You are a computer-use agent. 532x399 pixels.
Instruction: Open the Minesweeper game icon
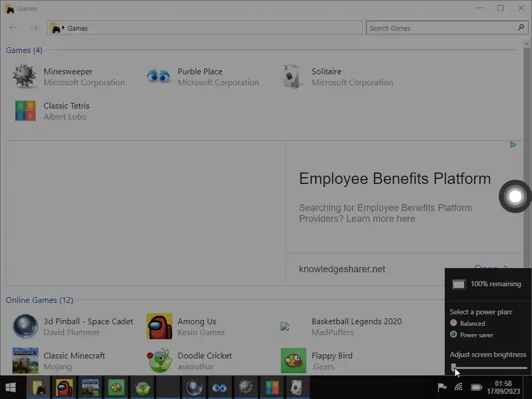click(x=24, y=76)
